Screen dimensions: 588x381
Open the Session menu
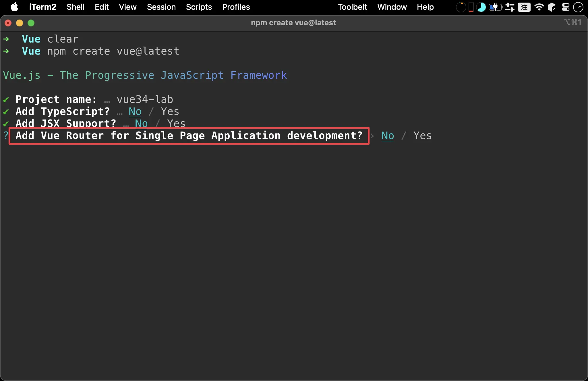[161, 7]
